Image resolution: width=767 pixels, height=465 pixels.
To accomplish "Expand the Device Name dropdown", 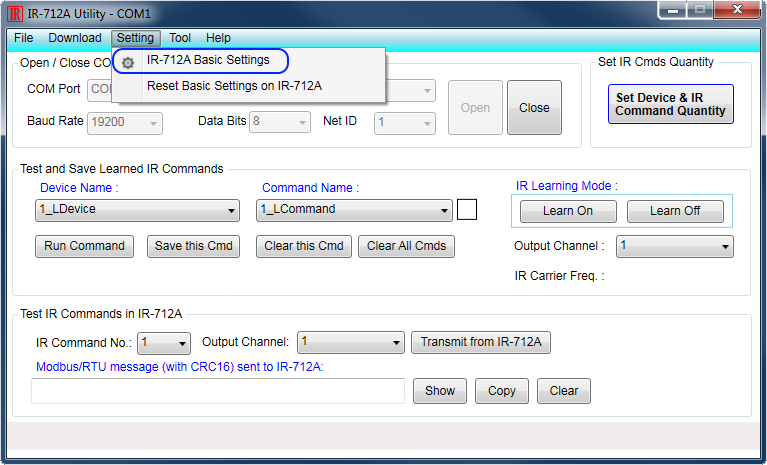I will (x=137, y=210).
